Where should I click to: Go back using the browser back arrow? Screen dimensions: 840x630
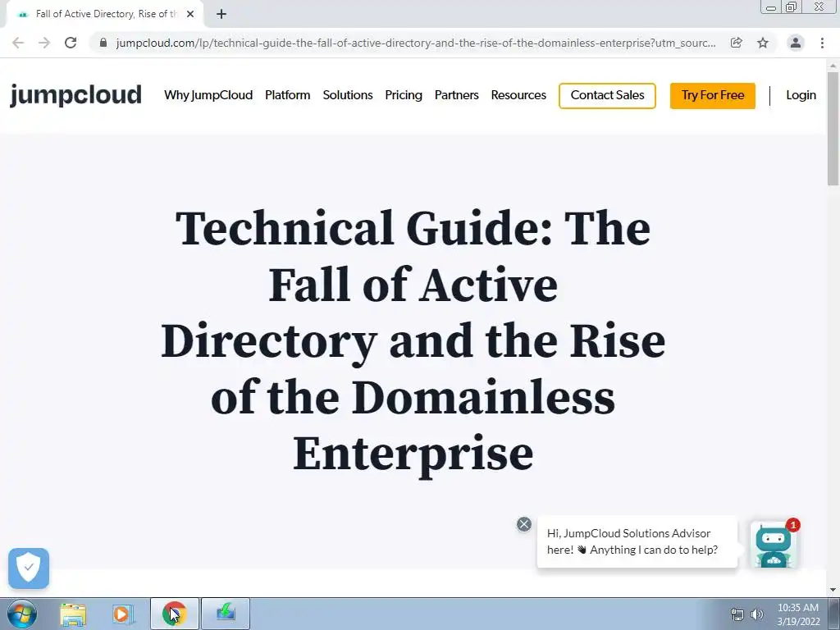[18, 43]
